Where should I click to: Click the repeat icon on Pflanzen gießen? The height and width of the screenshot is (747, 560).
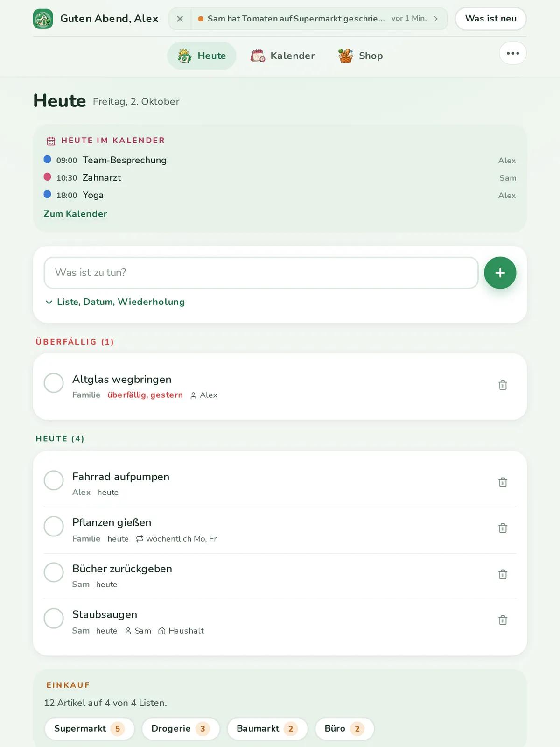tap(140, 539)
